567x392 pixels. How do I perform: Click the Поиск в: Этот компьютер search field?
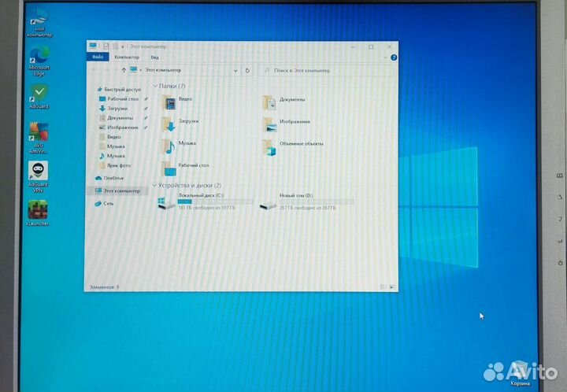326,71
